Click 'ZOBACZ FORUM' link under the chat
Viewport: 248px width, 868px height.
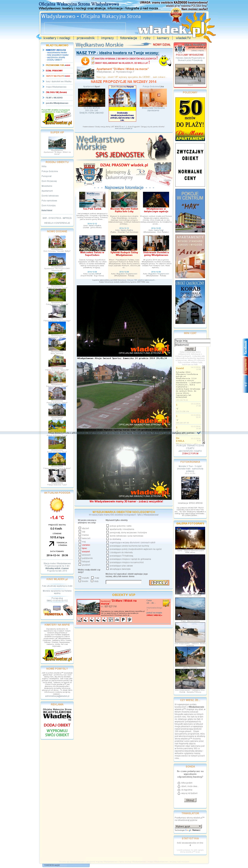pos(190,454)
